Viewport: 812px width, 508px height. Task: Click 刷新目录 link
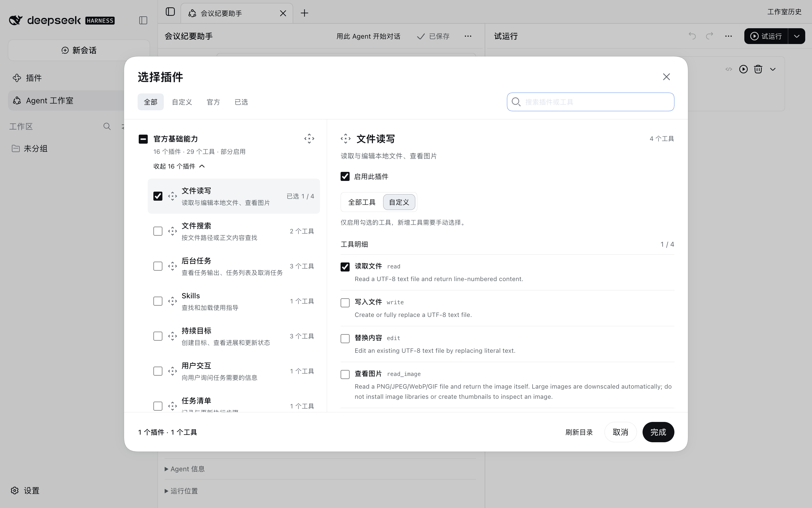click(579, 432)
